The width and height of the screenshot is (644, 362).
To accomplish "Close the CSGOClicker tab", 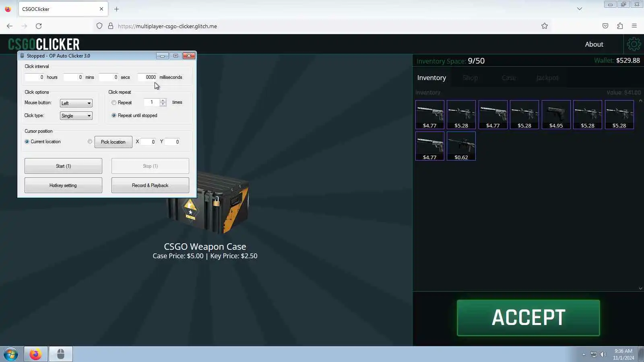I will pyautogui.click(x=101, y=9).
